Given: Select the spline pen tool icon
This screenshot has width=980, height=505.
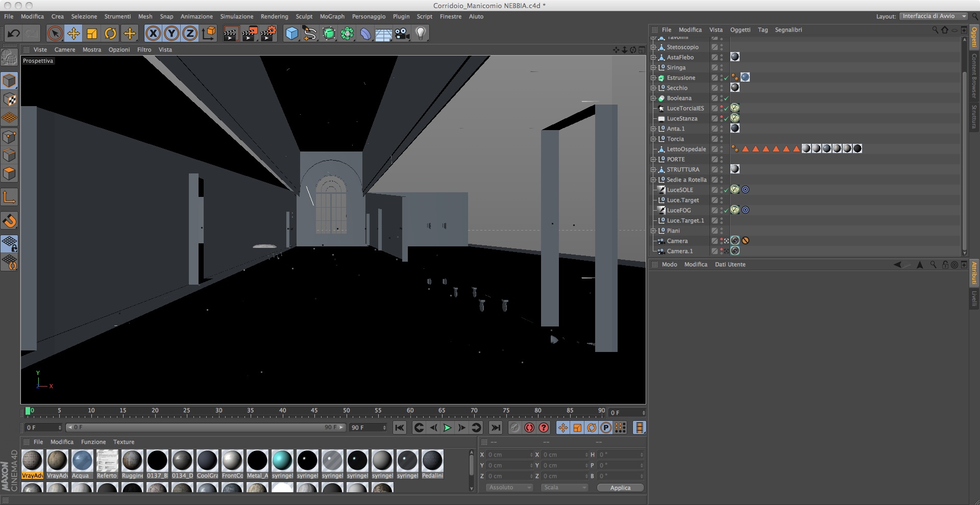Looking at the screenshot, I should (310, 34).
